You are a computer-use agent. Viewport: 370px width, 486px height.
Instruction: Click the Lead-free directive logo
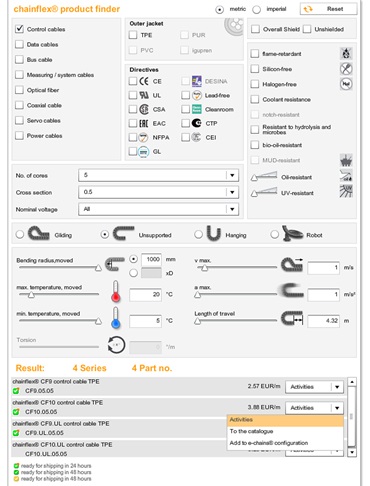(x=197, y=95)
